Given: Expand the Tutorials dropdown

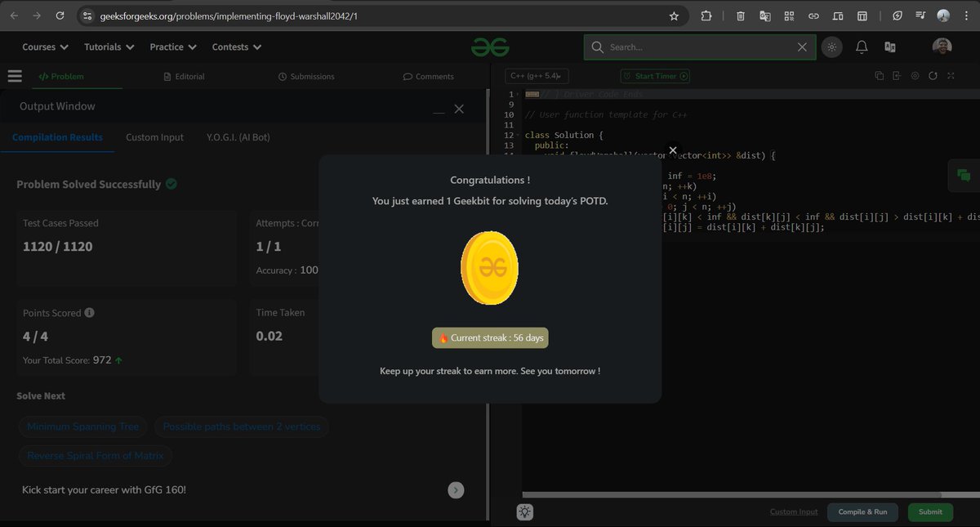Looking at the screenshot, I should click(109, 47).
